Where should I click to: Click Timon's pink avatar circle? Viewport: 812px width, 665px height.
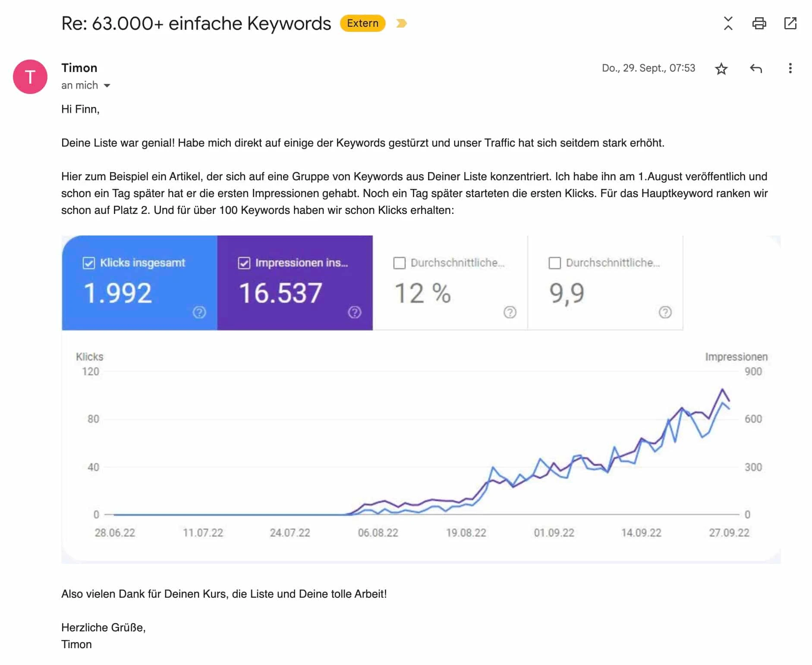(x=30, y=77)
